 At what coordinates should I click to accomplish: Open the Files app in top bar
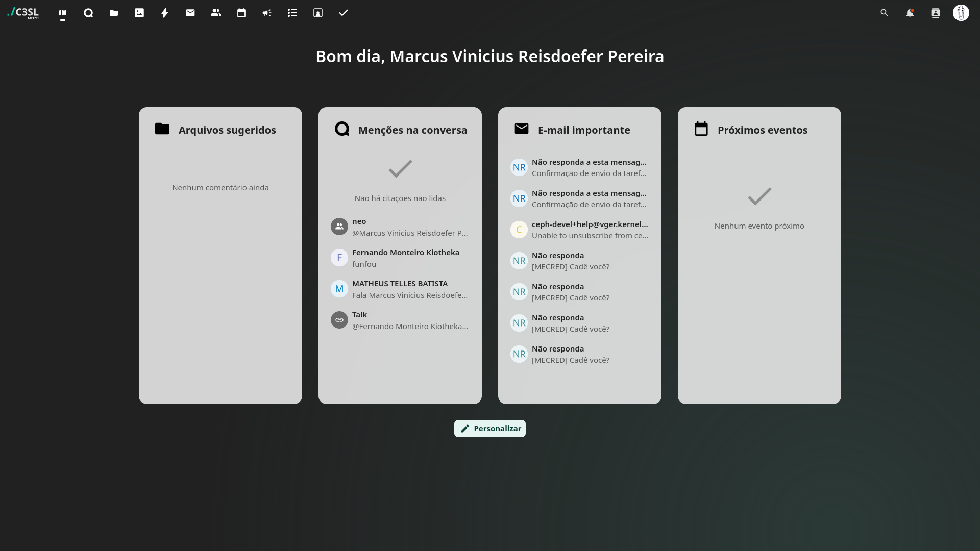(x=114, y=13)
